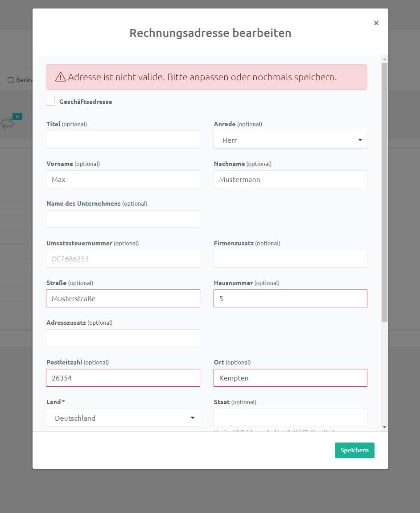Click the dialog scrollbar up arrow
Viewport: 420px width, 513px height.
[385, 59]
